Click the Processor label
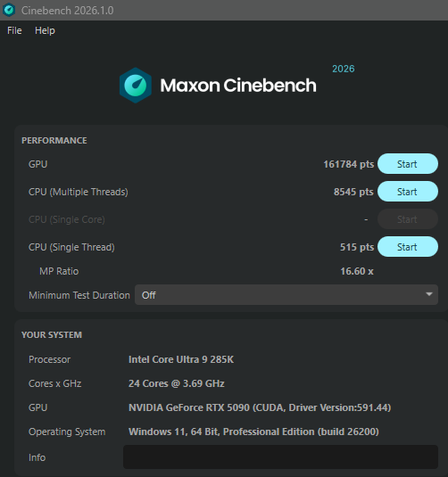Image resolution: width=448 pixels, height=477 pixels. [49, 359]
